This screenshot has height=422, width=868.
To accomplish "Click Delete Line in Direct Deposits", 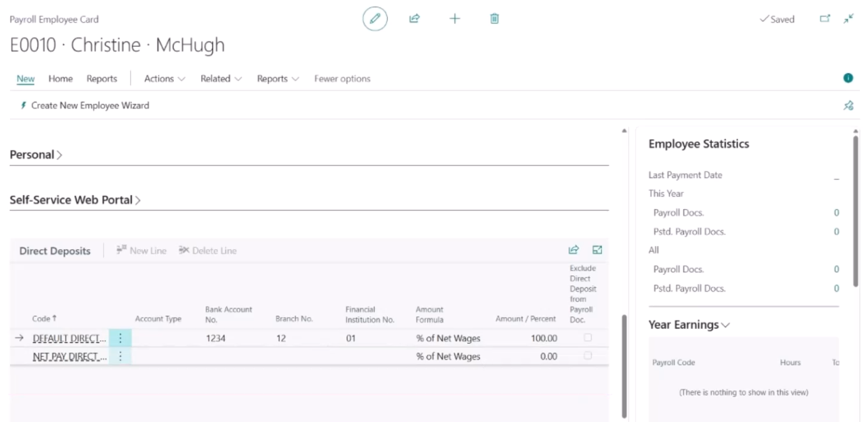I will [x=207, y=251].
